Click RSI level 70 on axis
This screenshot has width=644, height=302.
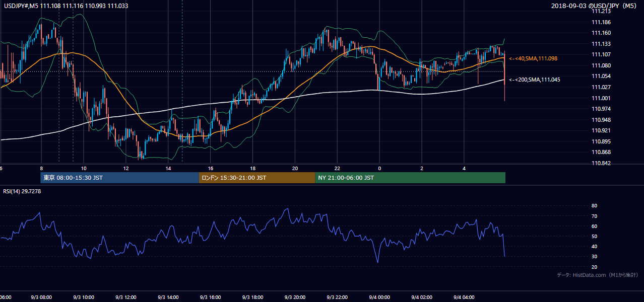point(594,216)
